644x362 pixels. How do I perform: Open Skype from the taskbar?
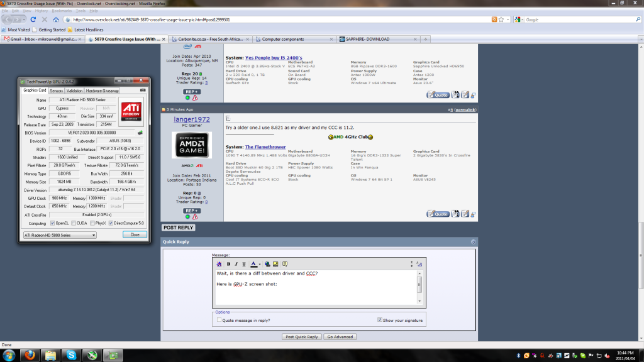click(71, 355)
